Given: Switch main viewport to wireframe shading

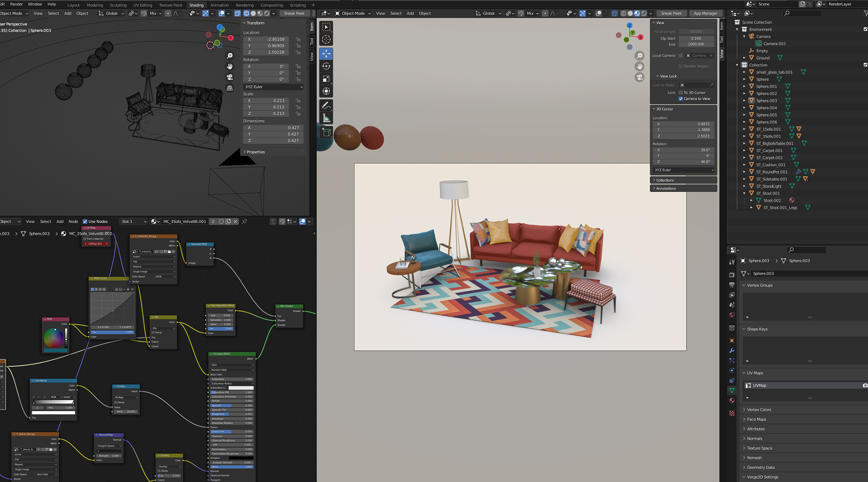Looking at the screenshot, I should tap(623, 13).
